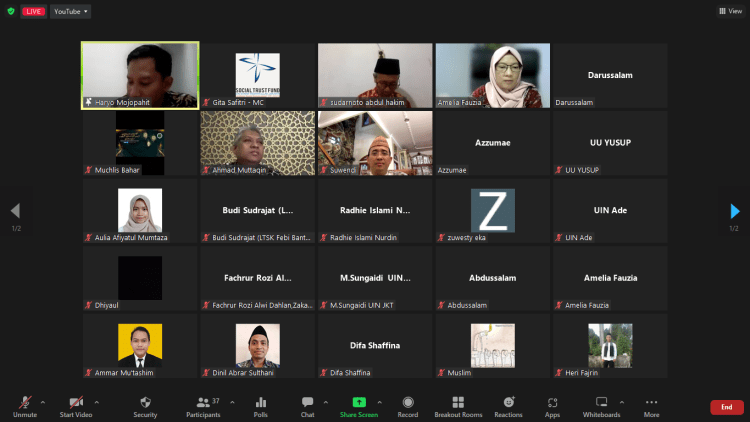750x422 pixels.
Task: Select Fachrur Rozi Alwi Dahlan's tile
Action: (x=258, y=278)
